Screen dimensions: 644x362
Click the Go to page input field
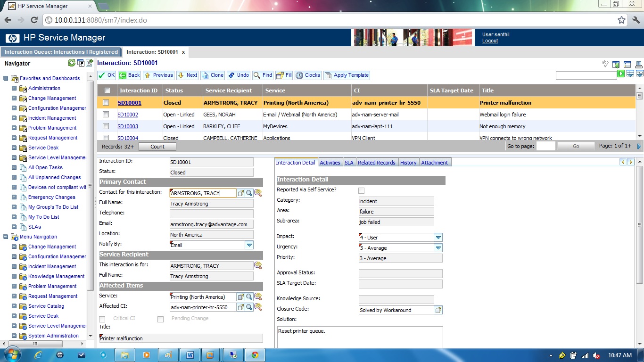click(x=545, y=146)
